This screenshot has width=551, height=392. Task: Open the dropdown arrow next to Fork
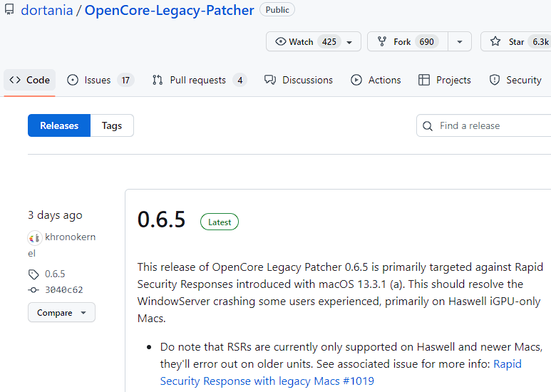coord(459,42)
